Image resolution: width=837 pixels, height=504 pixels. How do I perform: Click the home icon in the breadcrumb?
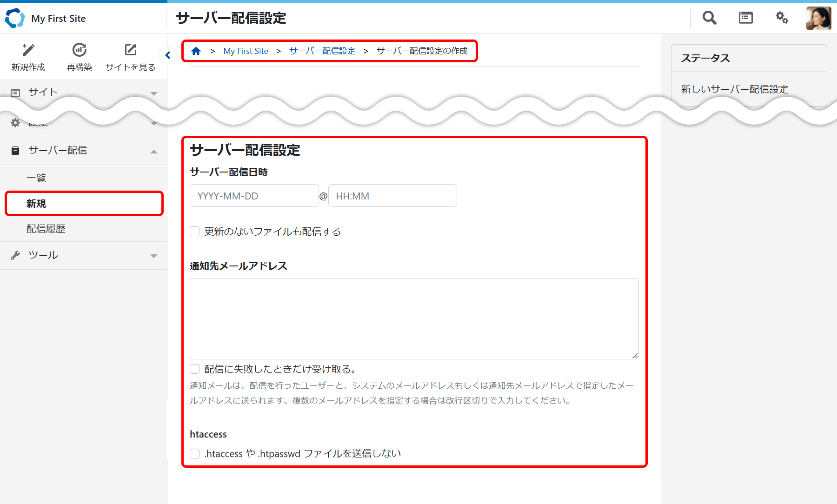196,51
